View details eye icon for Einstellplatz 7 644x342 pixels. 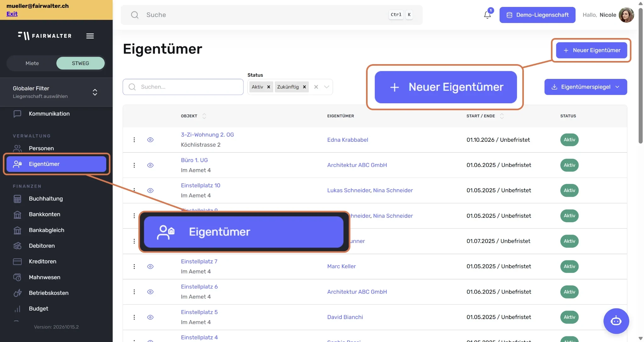tap(150, 267)
